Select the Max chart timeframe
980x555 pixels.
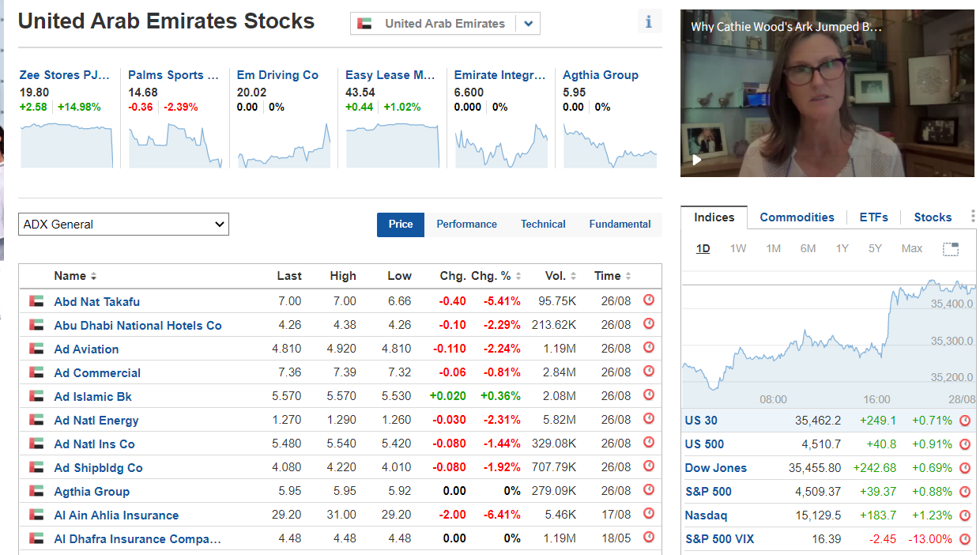tap(911, 249)
